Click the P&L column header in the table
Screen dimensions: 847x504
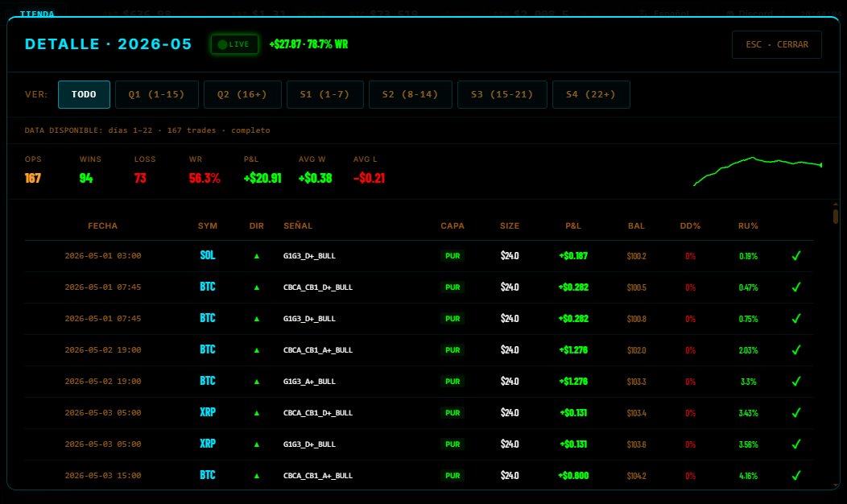coord(573,225)
